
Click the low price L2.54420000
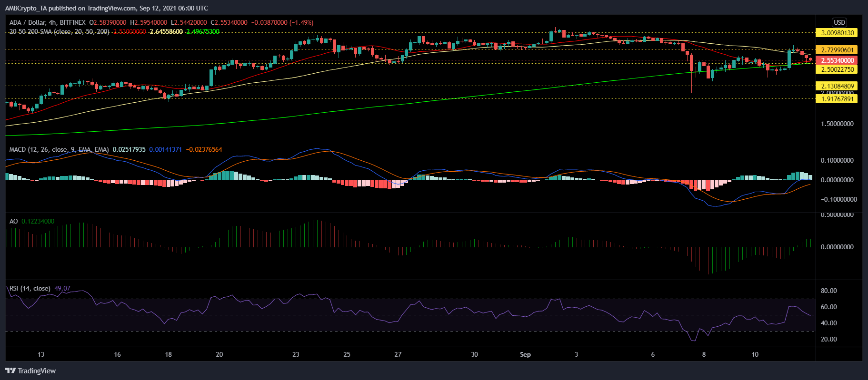[x=189, y=22]
